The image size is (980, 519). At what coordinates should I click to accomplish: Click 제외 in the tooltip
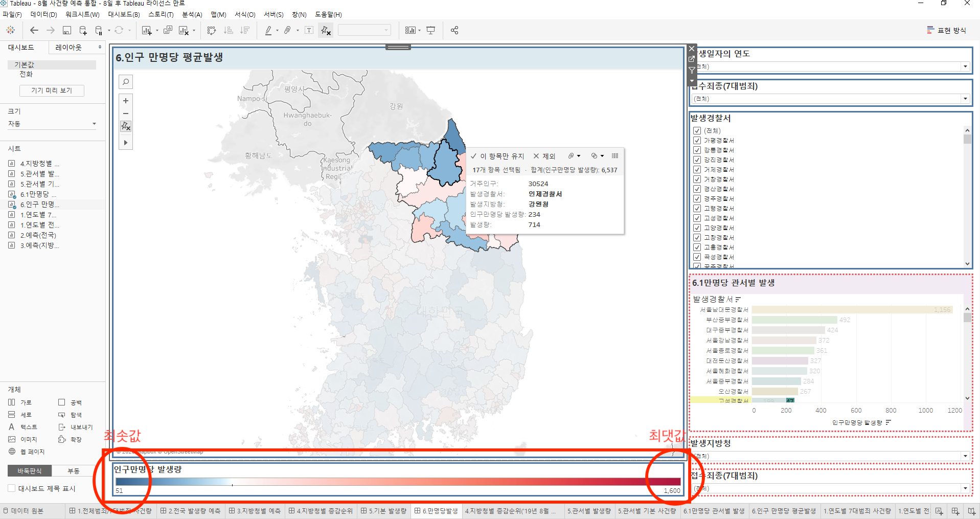pyautogui.click(x=544, y=156)
